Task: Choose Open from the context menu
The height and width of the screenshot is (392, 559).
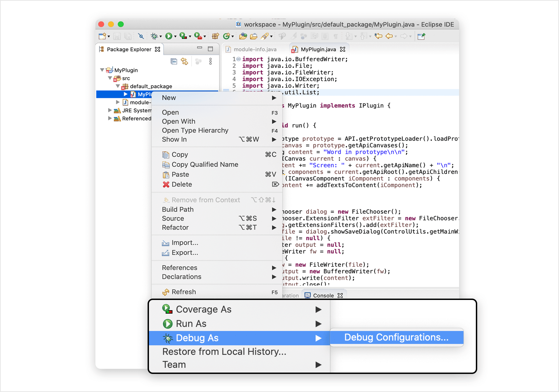Action: [217, 112]
